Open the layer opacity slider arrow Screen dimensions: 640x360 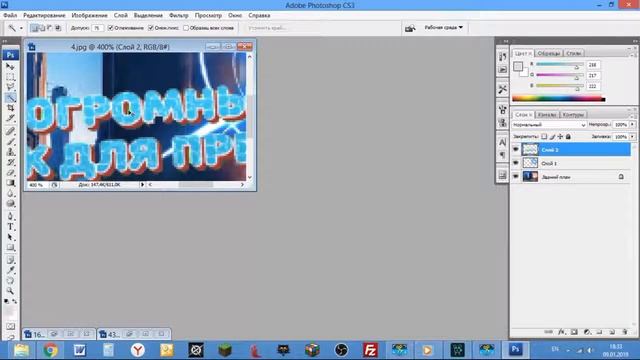632,124
